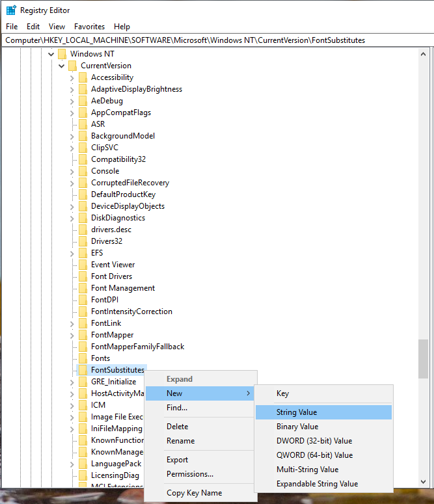Screen dimensions: 434x504
Task: Click the registry path address bar
Action: (217, 40)
